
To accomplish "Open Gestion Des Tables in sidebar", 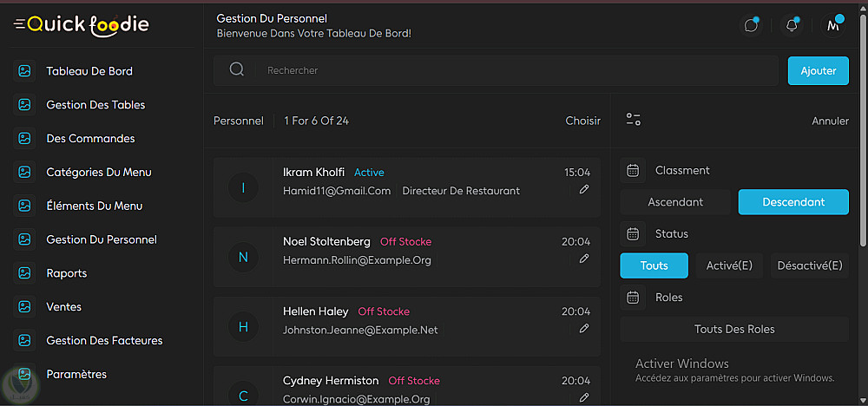I will click(x=95, y=105).
